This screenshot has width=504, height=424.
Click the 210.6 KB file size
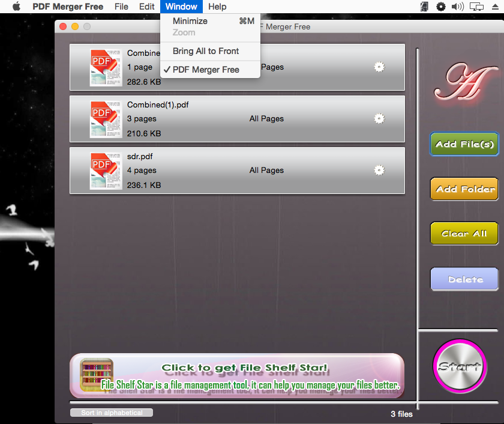click(x=143, y=133)
